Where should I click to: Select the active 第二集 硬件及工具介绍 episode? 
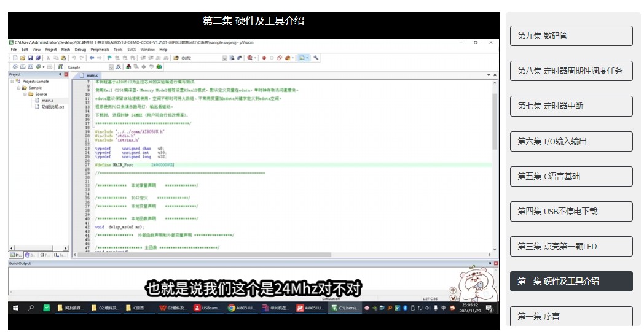point(571,281)
